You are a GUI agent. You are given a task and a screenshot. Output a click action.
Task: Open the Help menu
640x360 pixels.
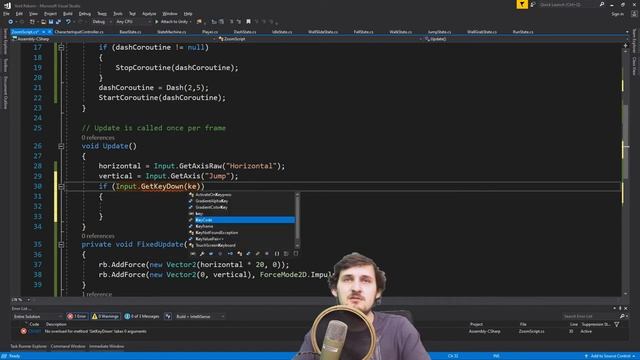188,13
